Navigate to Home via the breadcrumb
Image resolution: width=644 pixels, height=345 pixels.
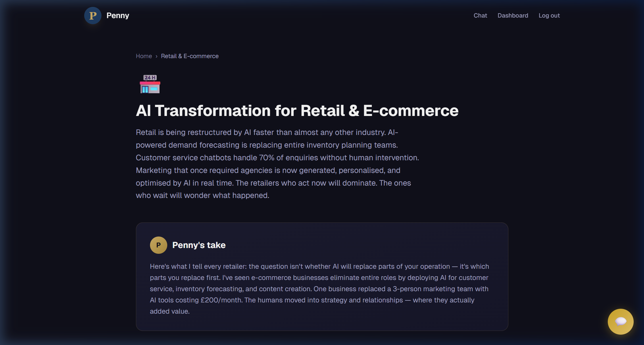(144, 56)
